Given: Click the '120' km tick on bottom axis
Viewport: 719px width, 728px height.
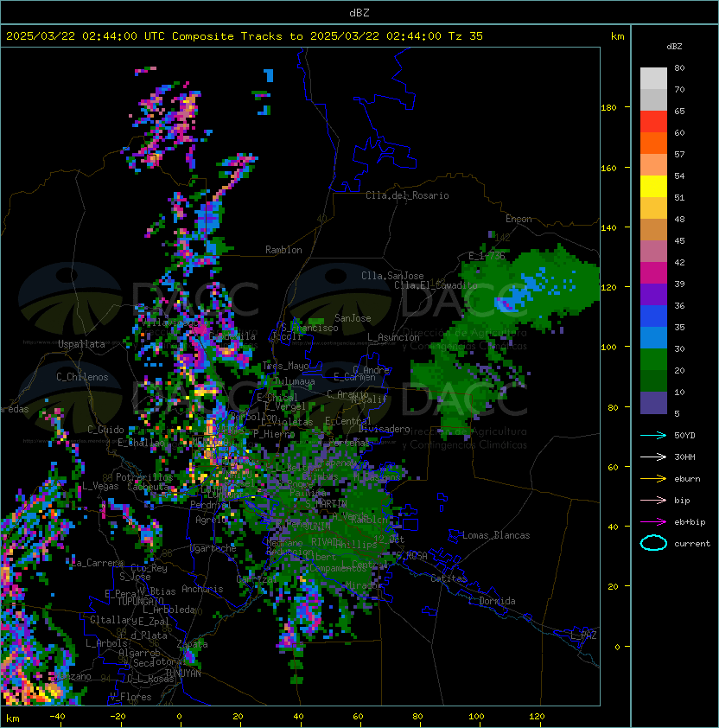Looking at the screenshot, I should coord(537,717).
